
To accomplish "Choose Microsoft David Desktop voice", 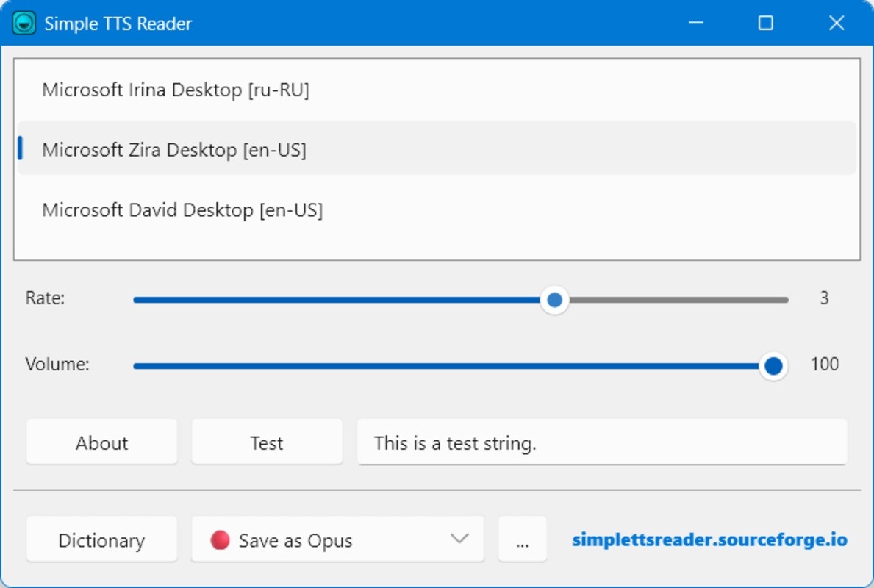I will click(182, 210).
